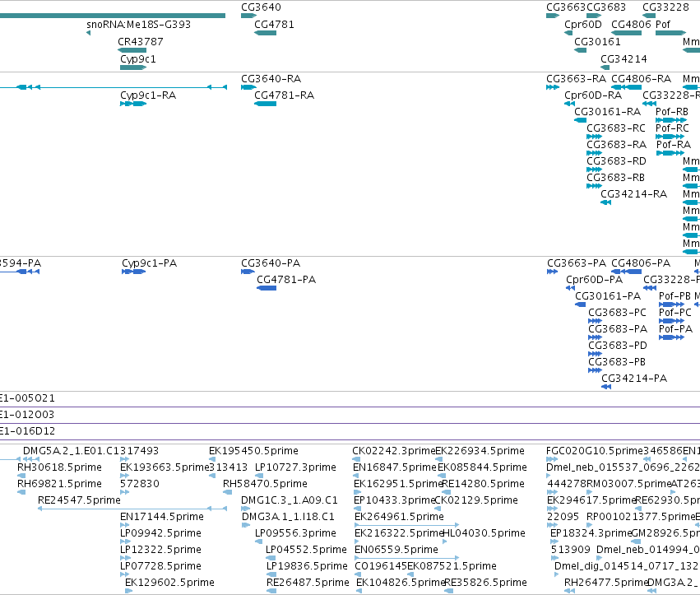Click the CG4781-RA transcript bar
Viewport: 700px width, 595px height.
[x=265, y=104]
